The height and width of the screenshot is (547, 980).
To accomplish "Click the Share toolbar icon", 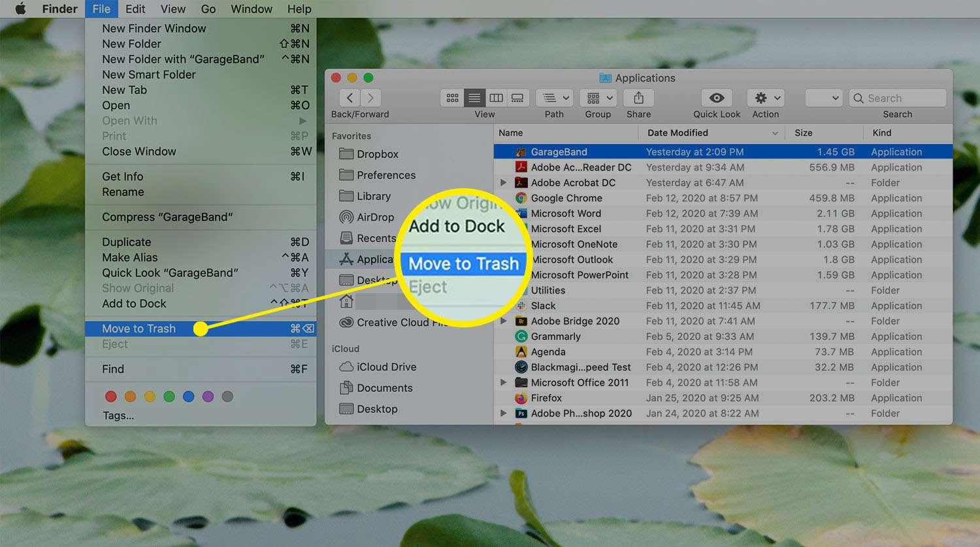I will (638, 98).
